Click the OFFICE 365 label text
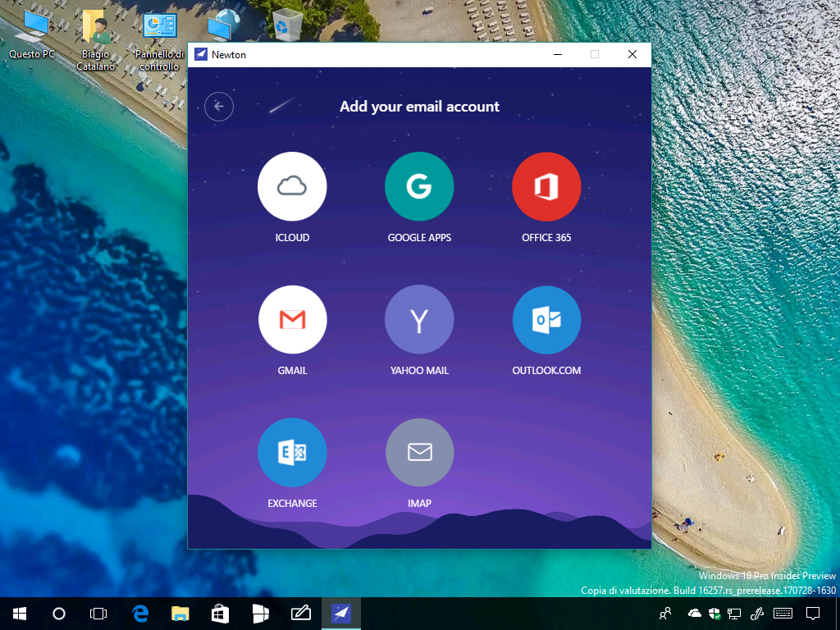This screenshot has width=840, height=630. pyautogui.click(x=546, y=237)
